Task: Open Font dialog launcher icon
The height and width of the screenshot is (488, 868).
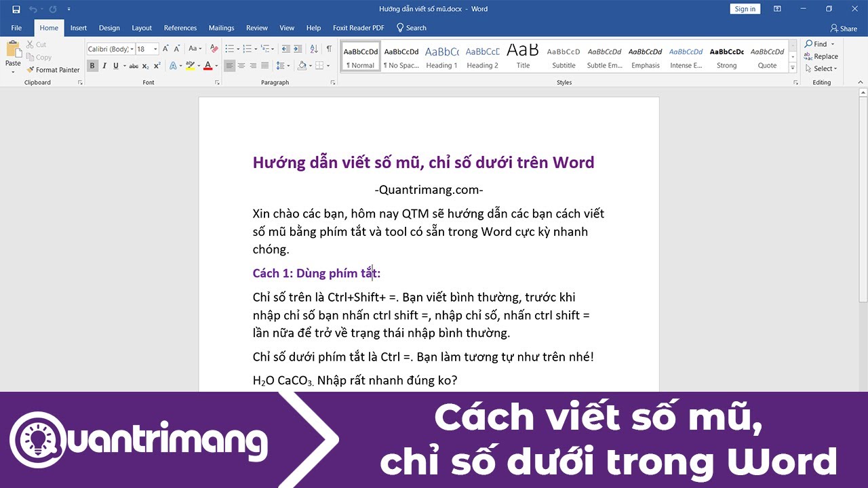Action: (217, 83)
